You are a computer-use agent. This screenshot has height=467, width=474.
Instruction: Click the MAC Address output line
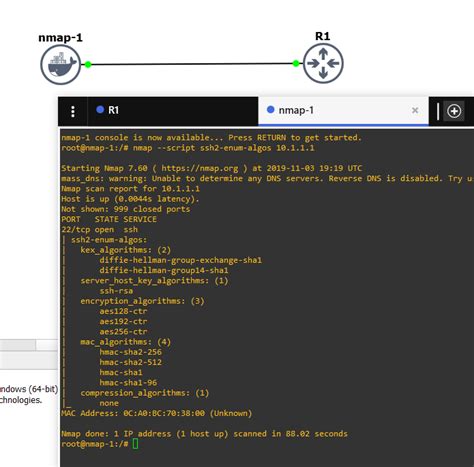click(x=157, y=414)
